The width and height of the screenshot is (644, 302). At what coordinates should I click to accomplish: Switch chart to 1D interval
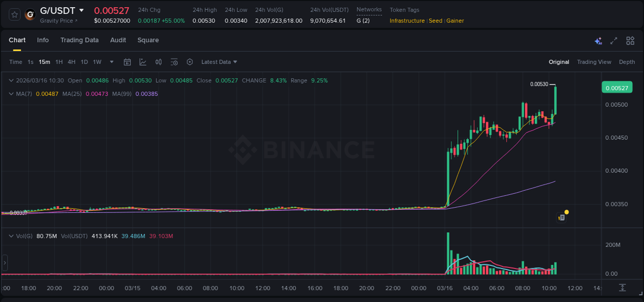tap(83, 62)
